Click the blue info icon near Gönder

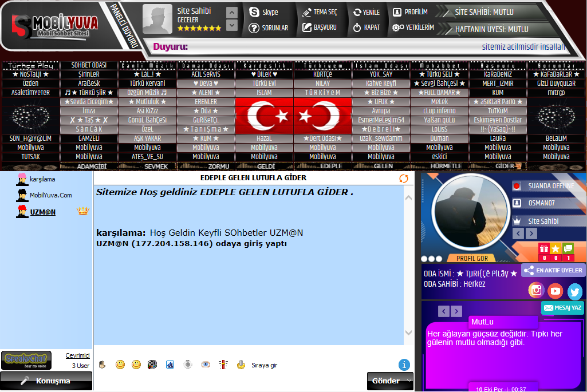click(404, 365)
